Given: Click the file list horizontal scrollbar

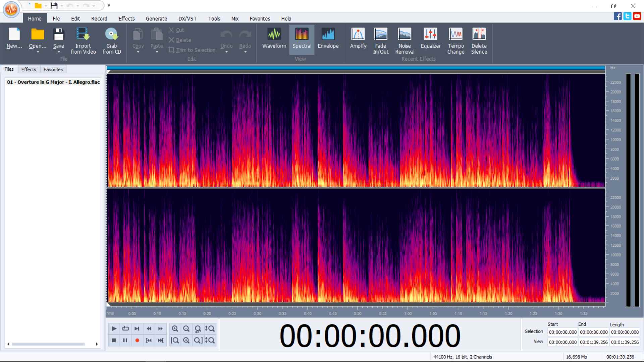Looking at the screenshot, I should pos(48,344).
